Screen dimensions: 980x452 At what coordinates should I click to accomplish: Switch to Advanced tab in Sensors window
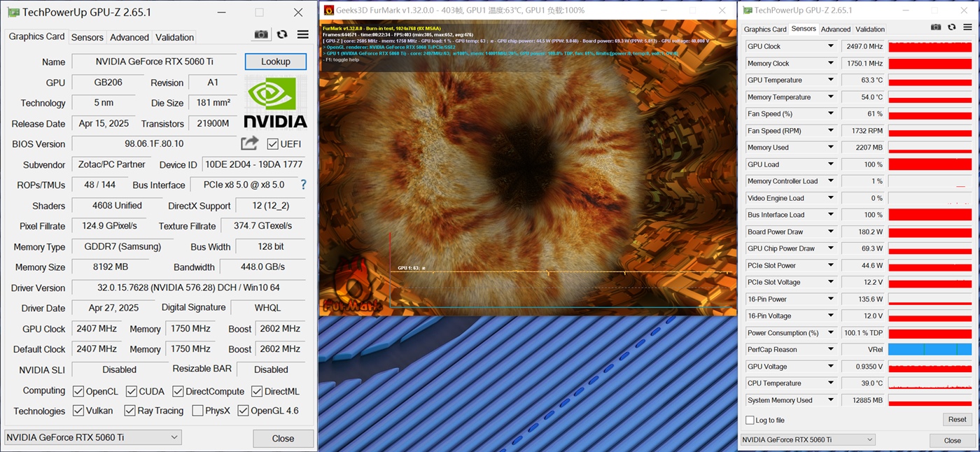(836, 29)
